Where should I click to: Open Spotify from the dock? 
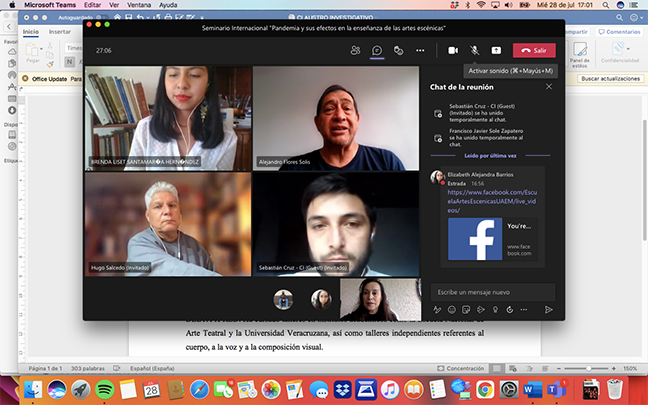coord(105,389)
